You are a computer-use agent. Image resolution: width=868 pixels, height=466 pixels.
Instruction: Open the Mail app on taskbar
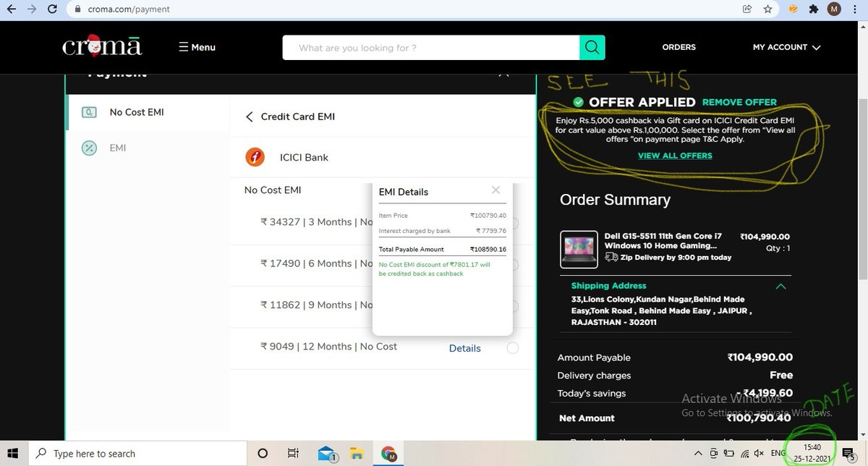pyautogui.click(x=327, y=454)
